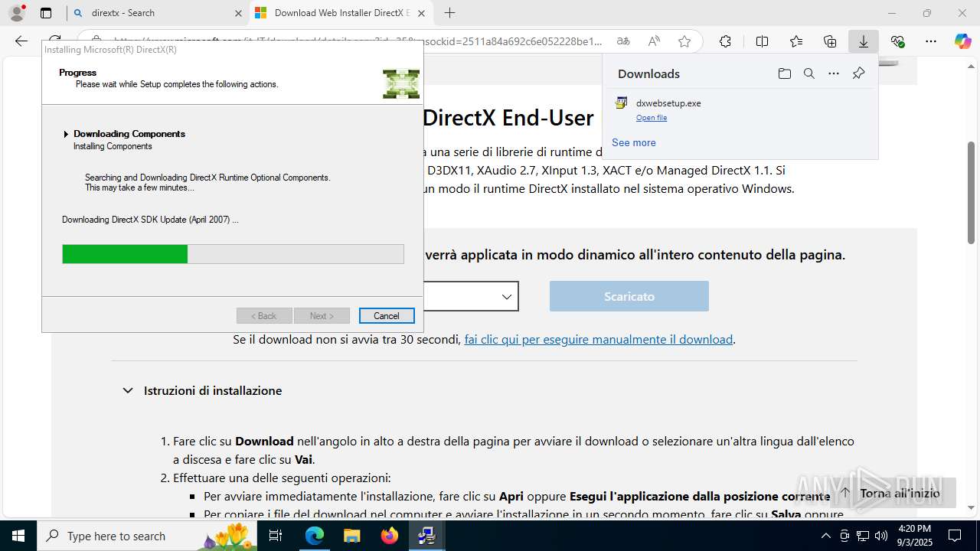Click the volume tray icon
This screenshot has height=551, width=980.
coord(880,536)
